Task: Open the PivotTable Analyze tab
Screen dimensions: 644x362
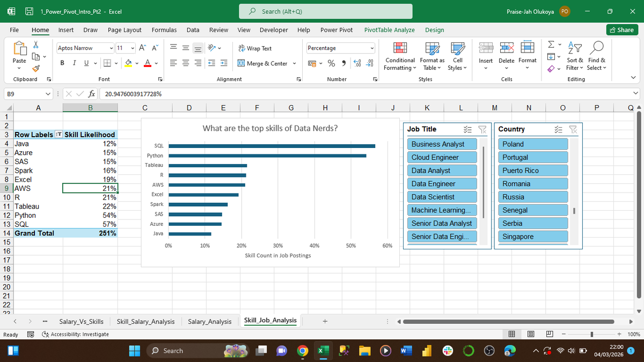Action: (x=390, y=30)
